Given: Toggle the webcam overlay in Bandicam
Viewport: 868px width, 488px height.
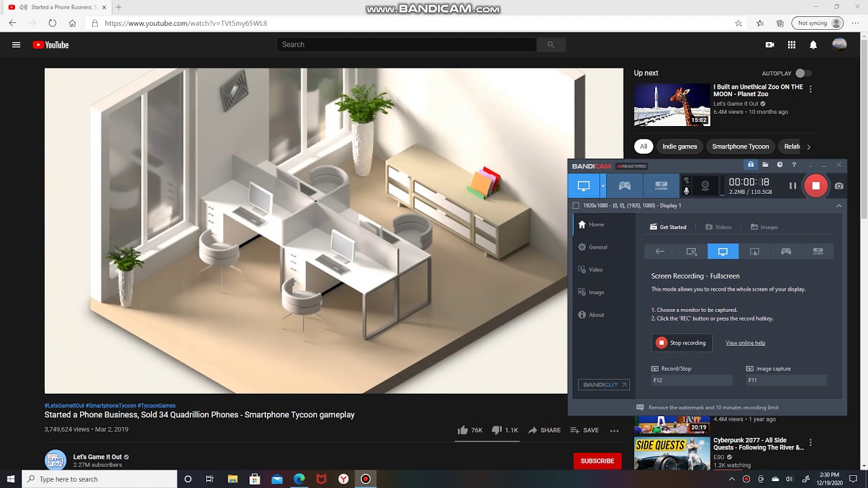Looking at the screenshot, I should pyautogui.click(x=705, y=186).
